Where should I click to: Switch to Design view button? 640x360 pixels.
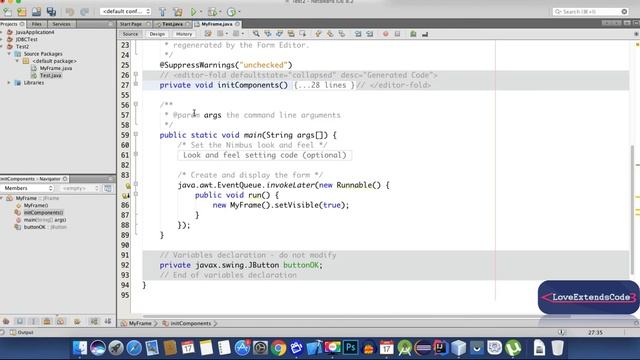157,34
